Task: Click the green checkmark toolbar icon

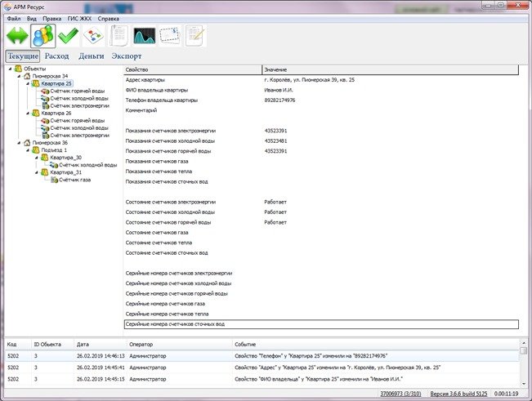Action: point(69,37)
